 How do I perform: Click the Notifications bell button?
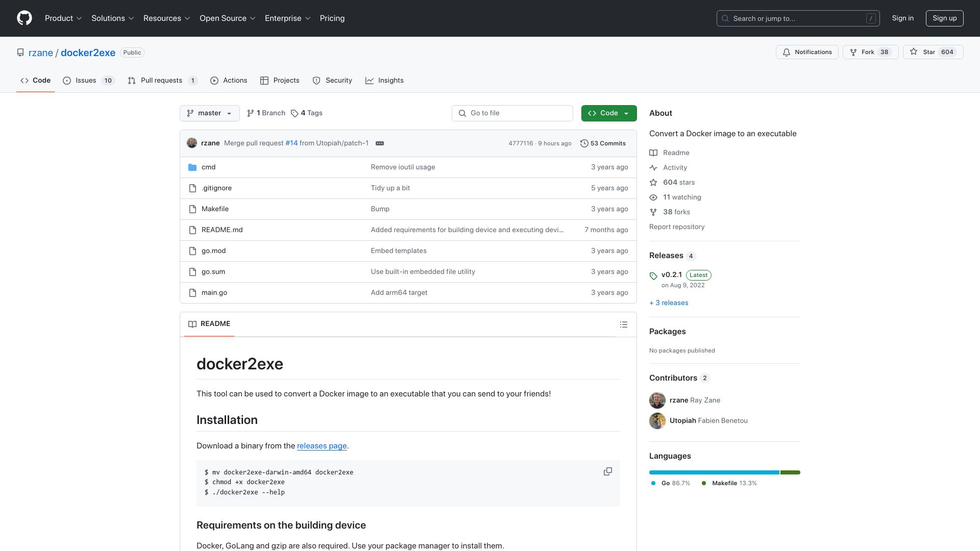[x=807, y=52]
